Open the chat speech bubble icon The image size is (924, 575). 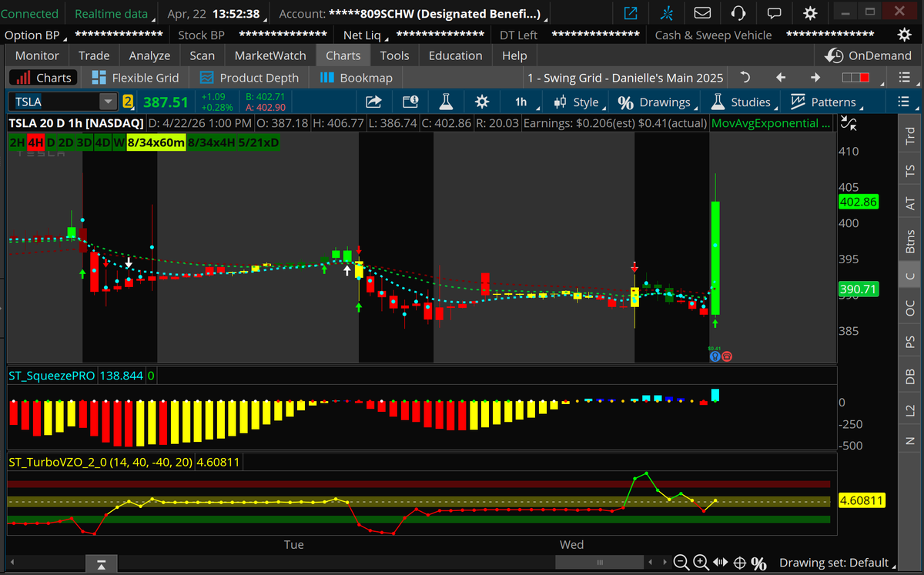coord(775,14)
